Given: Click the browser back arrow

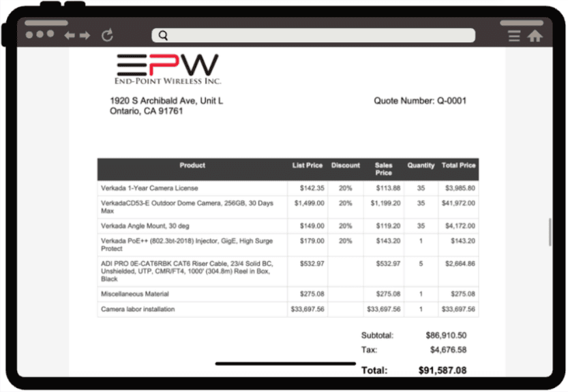Looking at the screenshot, I should tap(69, 35).
